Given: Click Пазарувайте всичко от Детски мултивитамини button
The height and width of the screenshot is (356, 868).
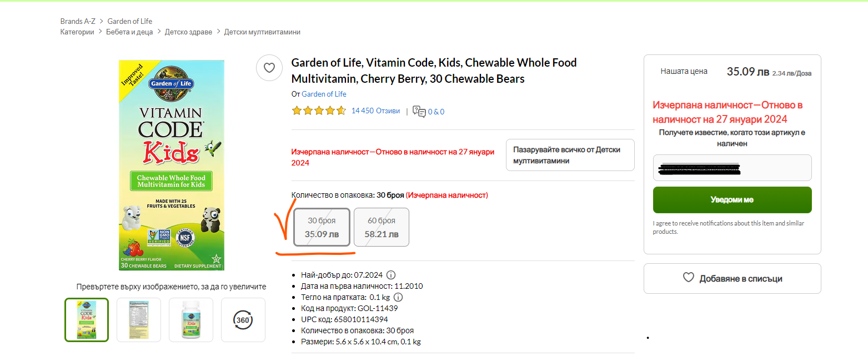Looking at the screenshot, I should coord(570,155).
